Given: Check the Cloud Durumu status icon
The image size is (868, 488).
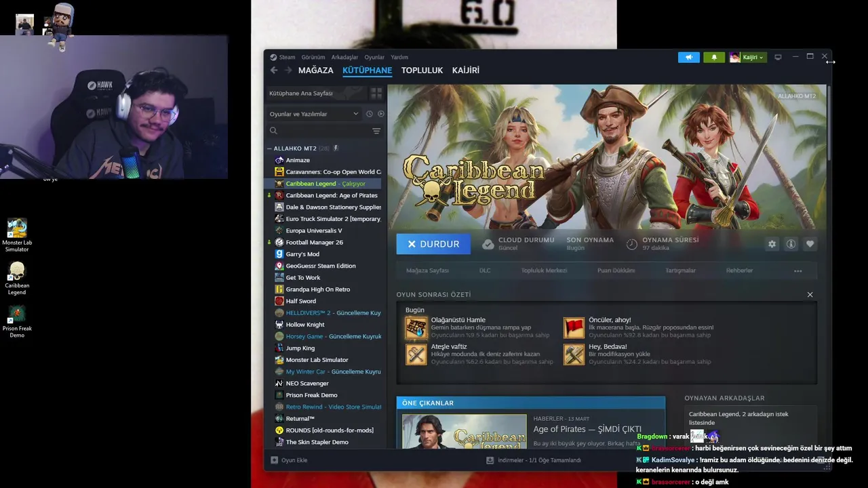Looking at the screenshot, I should [x=488, y=244].
